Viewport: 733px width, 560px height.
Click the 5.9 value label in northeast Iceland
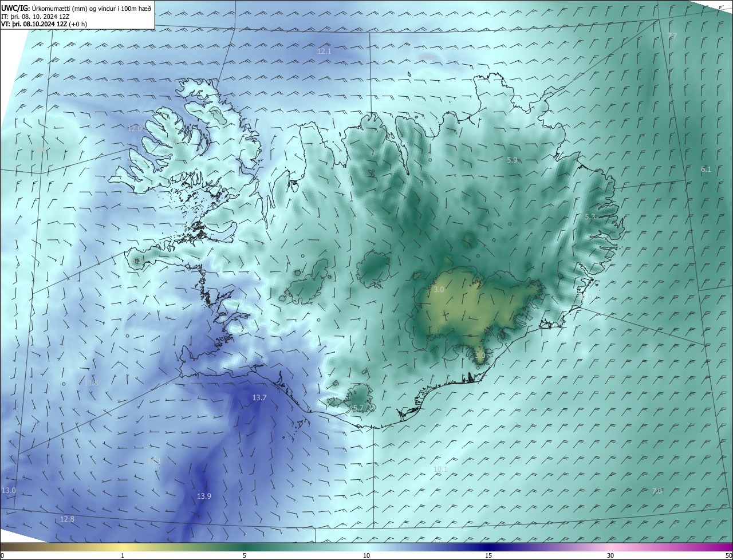tap(512, 160)
